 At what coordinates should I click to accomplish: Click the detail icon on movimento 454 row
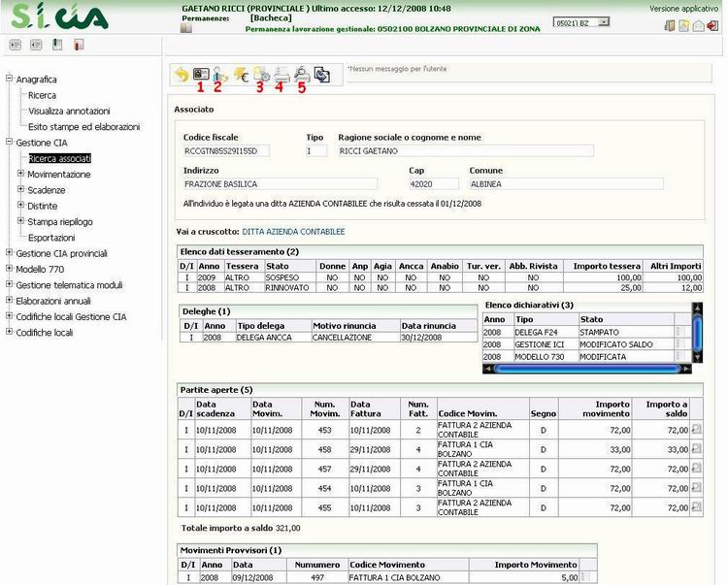(696, 488)
